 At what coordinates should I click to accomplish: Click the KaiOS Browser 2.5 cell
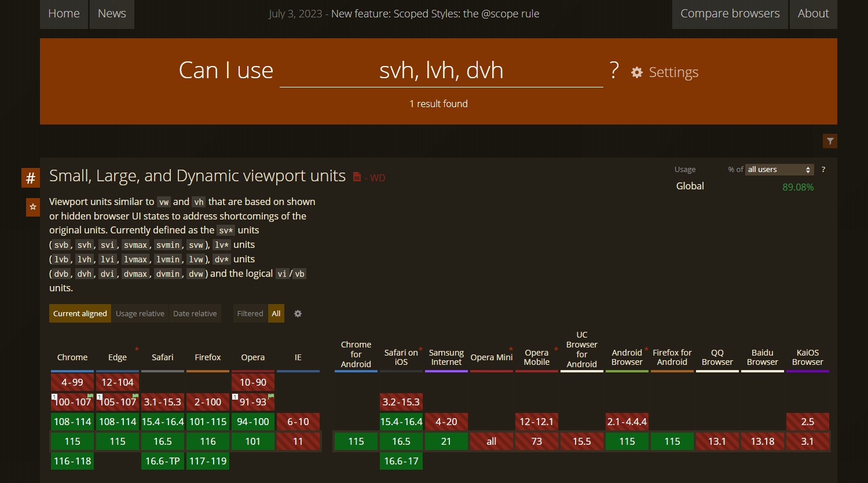coord(808,422)
